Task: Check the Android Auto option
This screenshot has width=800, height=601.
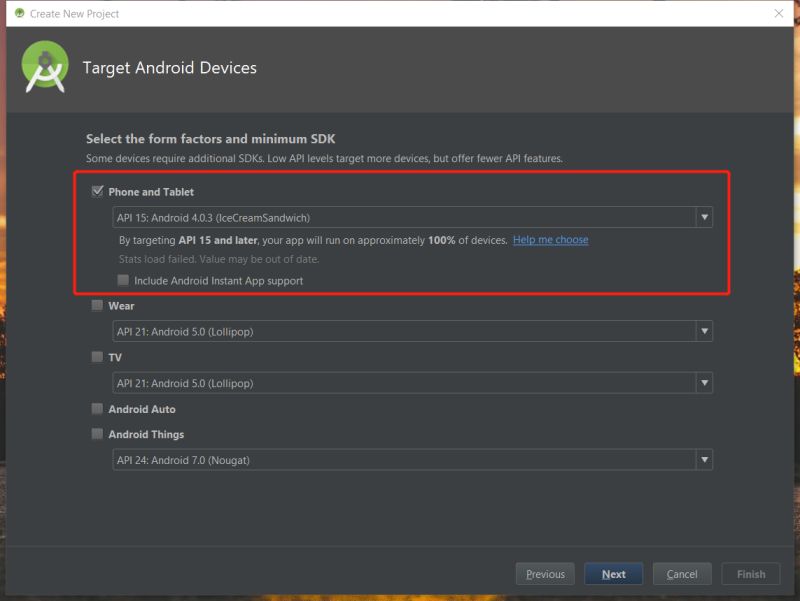Action: click(96, 408)
